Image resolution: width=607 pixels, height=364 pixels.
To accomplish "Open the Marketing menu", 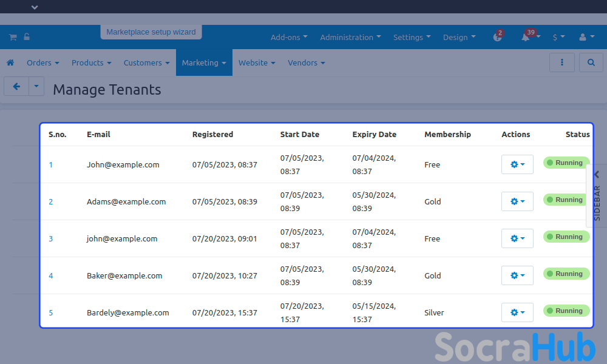I will (204, 62).
